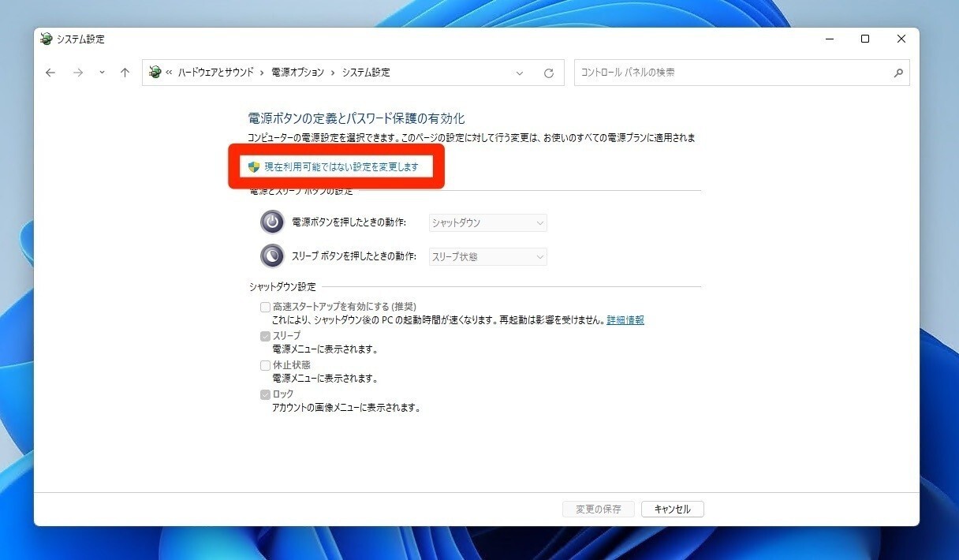Viewport: 959px width, 560px height.
Task: Open the 詳細情報 link
Action: coord(625,320)
